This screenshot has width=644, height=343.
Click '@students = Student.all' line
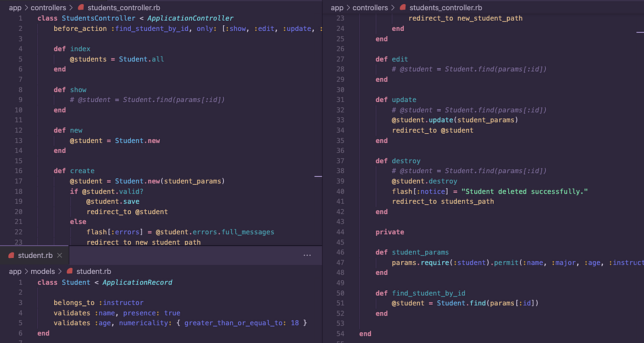117,59
